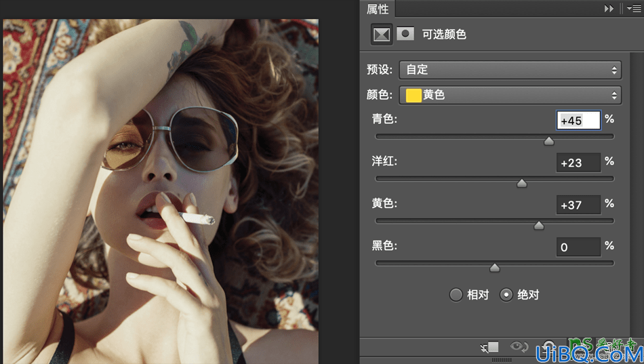Screen dimensions: 644x364
Task: Click the 洋红 value field showing +23
Action: click(x=578, y=163)
